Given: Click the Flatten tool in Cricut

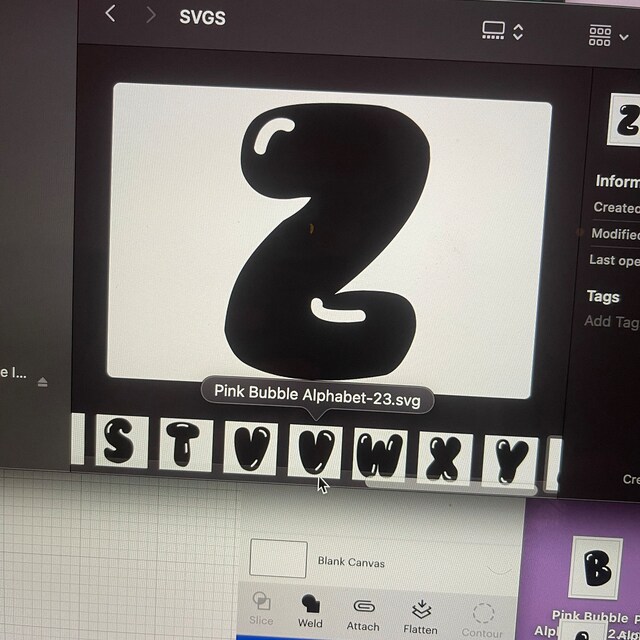Looking at the screenshot, I should 420,617.
